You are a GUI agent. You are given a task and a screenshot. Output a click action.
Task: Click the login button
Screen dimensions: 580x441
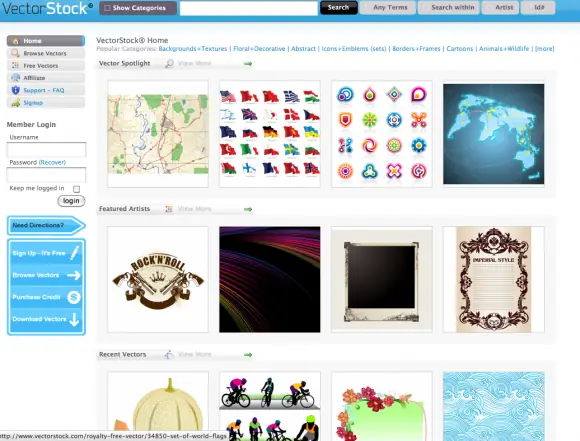[71, 201]
